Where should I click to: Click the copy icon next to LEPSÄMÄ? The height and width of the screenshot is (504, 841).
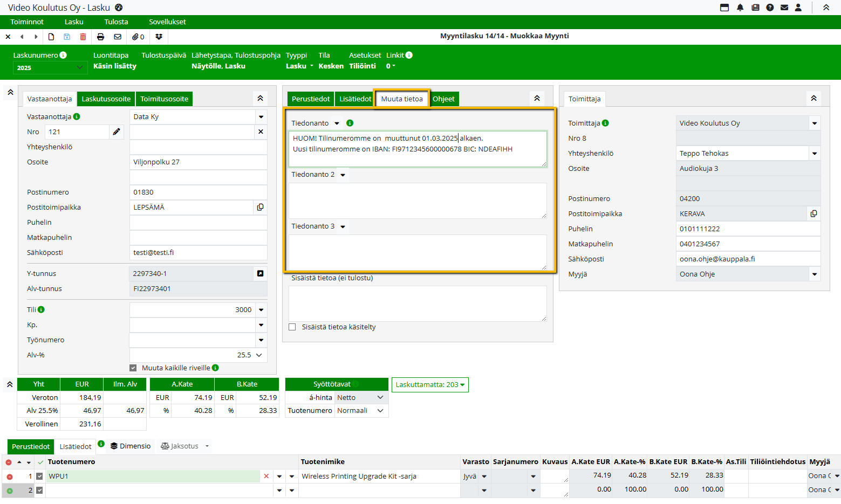(260, 208)
